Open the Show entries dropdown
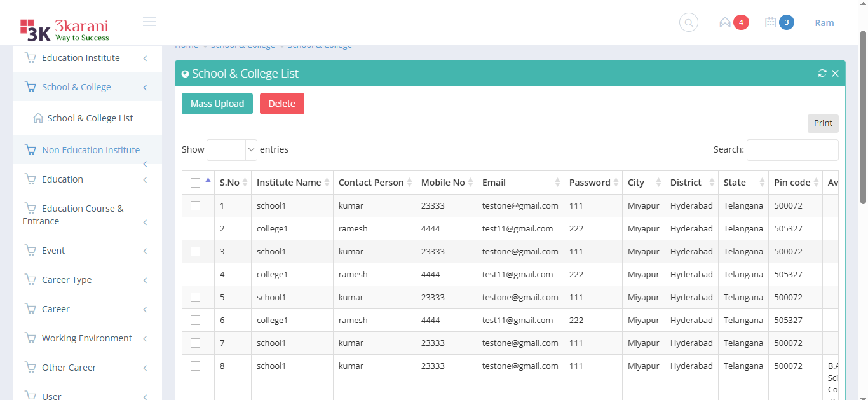Screen dimensions: 868x400 click(x=231, y=149)
